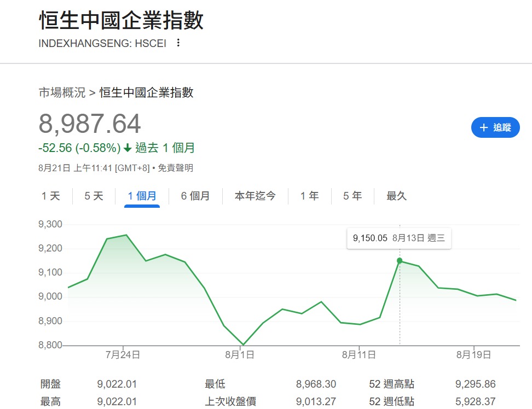
Task: Open the 免責聲明 disclaimer link
Action: (175, 168)
